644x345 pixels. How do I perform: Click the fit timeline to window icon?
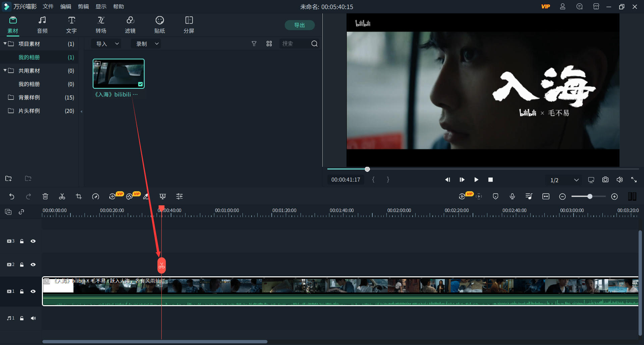pos(546,197)
